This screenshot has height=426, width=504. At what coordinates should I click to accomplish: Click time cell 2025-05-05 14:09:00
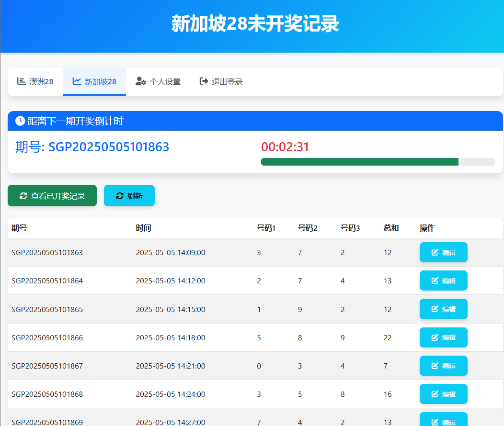coord(171,253)
